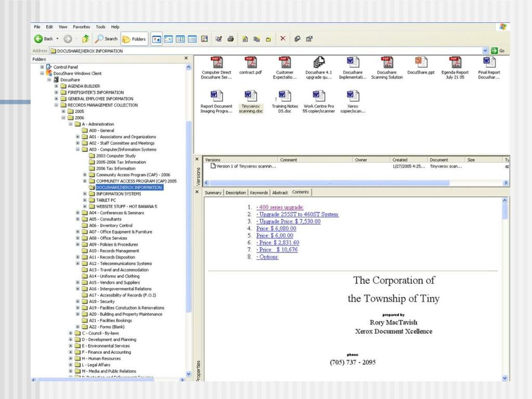This screenshot has width=532, height=399.
Task: Click the Forward arrow button
Action: pos(68,38)
